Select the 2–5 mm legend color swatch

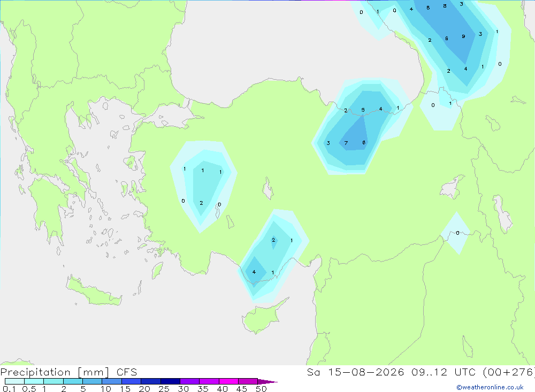[x=73, y=381]
